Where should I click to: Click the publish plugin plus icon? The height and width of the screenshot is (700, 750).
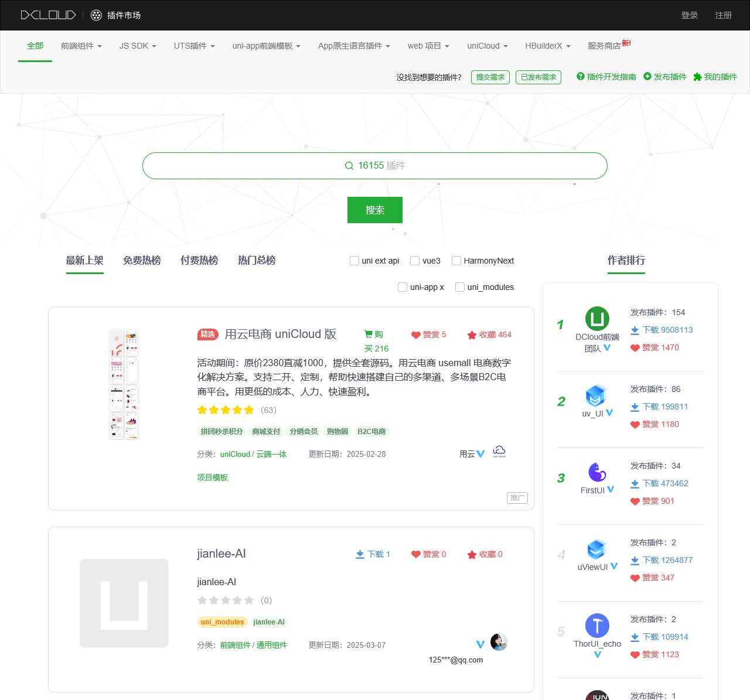[x=647, y=76]
